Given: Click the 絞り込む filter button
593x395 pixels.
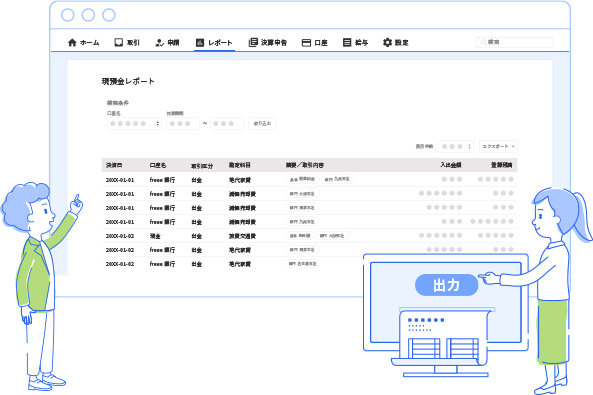Looking at the screenshot, I should click(x=262, y=123).
